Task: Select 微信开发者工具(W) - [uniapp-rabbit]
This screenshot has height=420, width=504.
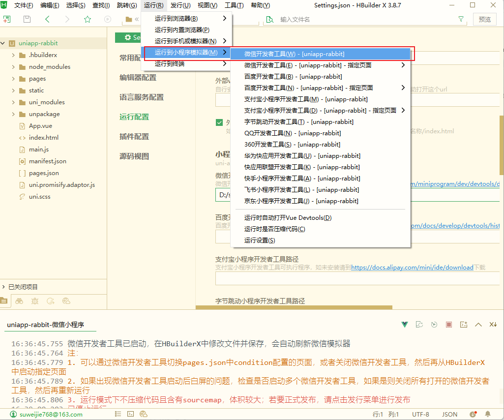Action: click(321, 54)
